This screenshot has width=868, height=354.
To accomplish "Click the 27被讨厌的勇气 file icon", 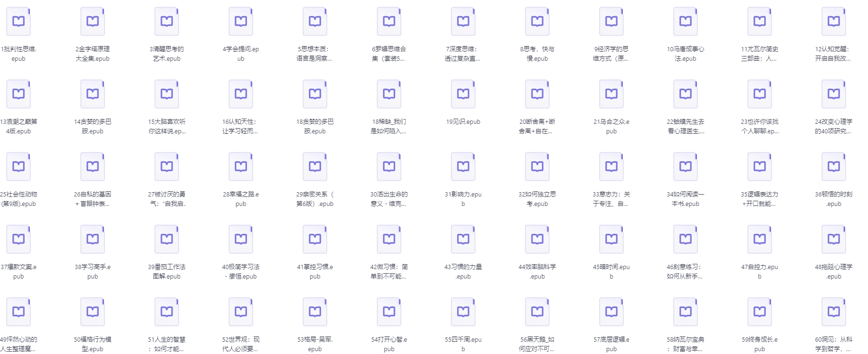I will click(x=167, y=167).
